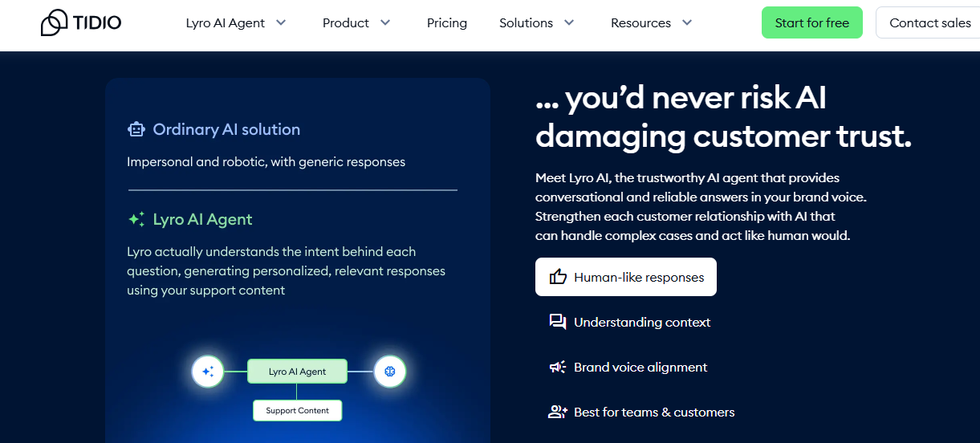Select the Human-like responses tab
This screenshot has height=443, width=980.
626,277
